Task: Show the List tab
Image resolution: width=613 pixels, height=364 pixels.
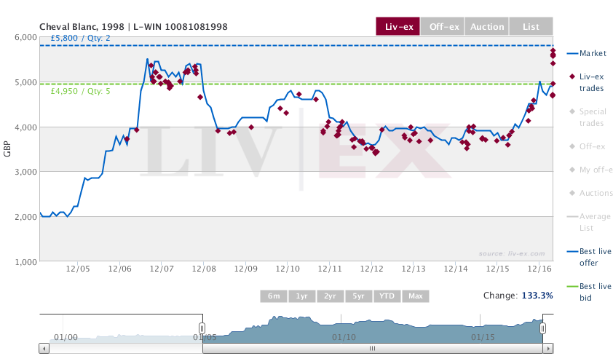Action: (531, 27)
